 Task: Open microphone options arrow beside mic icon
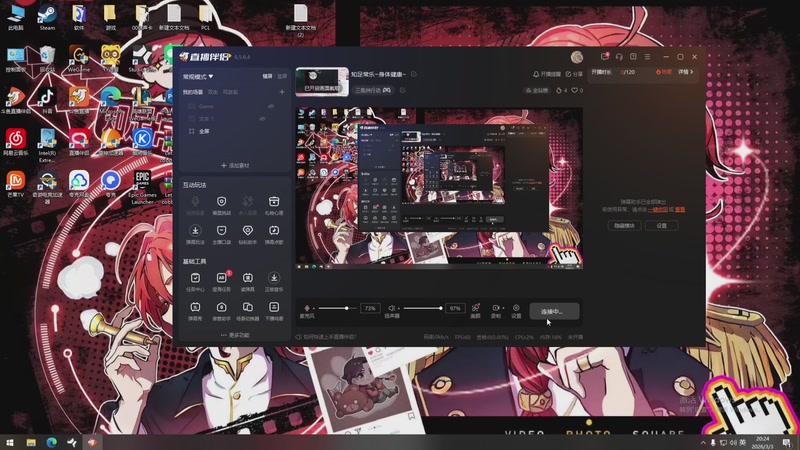pyautogui.click(x=313, y=308)
